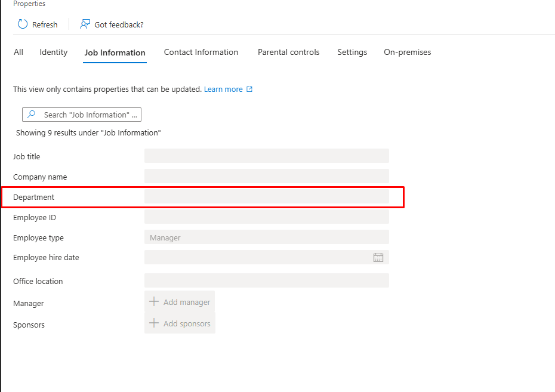The width and height of the screenshot is (555, 392).
Task: Click the Manager label beside Add manager
Action: pyautogui.click(x=28, y=304)
